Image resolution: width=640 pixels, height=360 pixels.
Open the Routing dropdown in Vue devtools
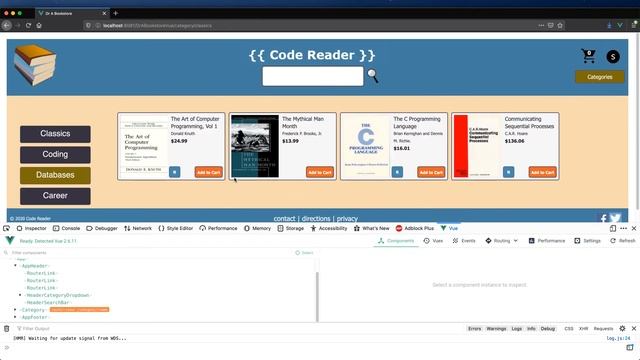[x=501, y=241]
